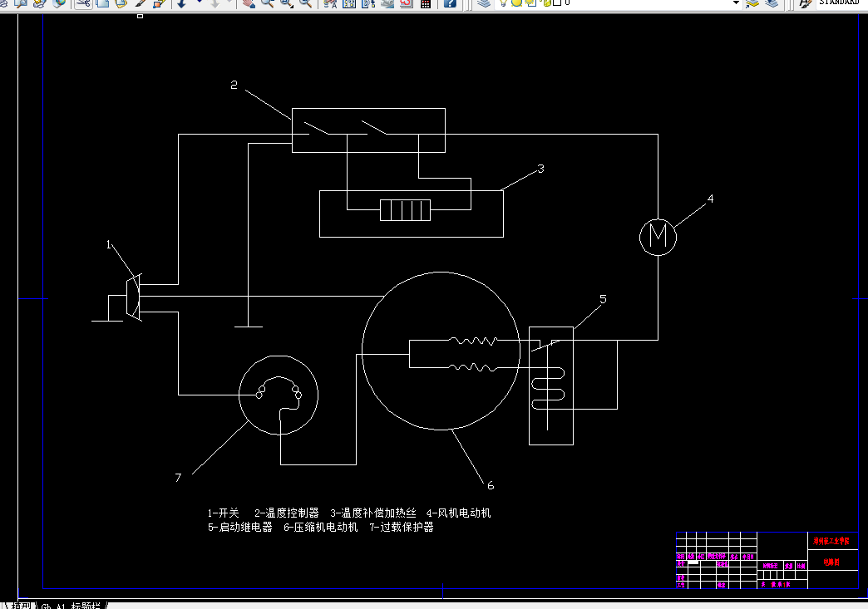
Task: Open the Zoom Window flyout tool
Action: (x=286, y=2)
